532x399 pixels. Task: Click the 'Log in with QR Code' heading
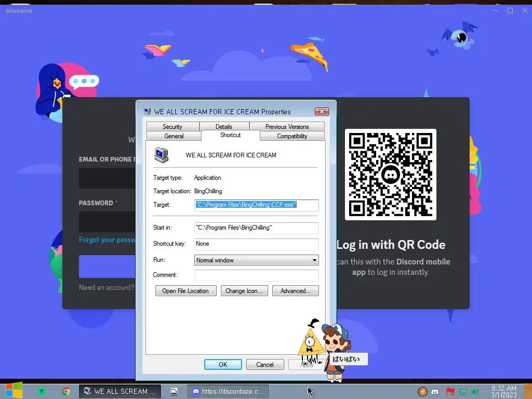(x=391, y=245)
